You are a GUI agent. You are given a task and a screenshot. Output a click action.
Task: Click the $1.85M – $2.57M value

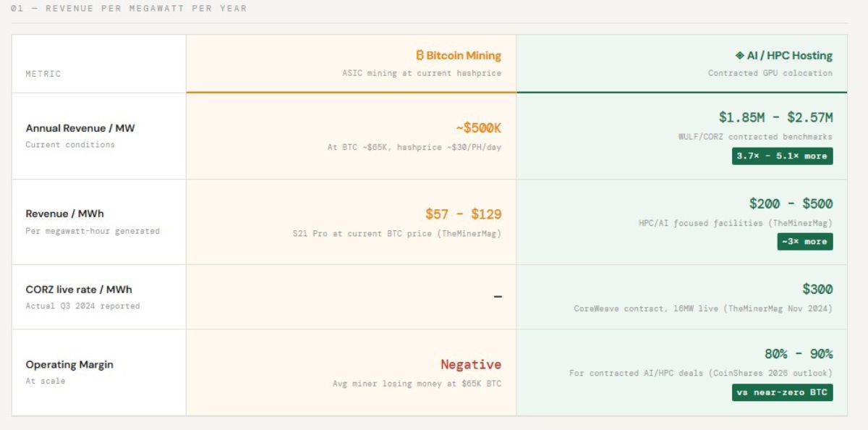tap(775, 117)
